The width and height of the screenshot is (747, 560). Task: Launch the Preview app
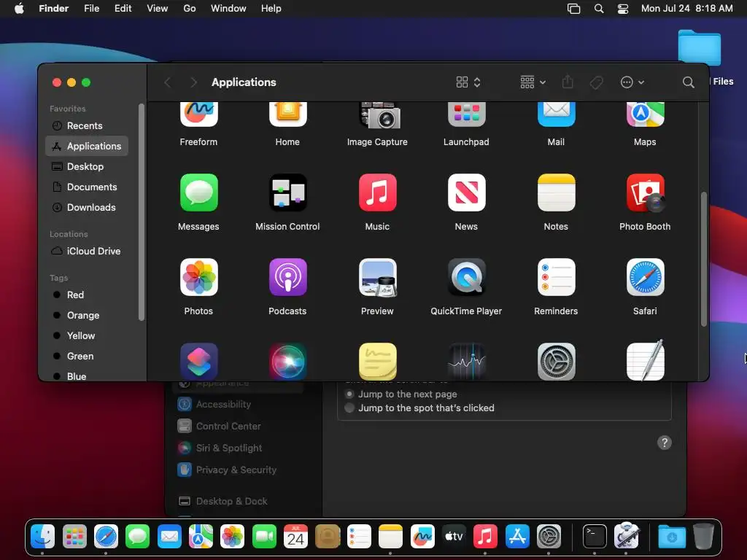pyautogui.click(x=377, y=277)
